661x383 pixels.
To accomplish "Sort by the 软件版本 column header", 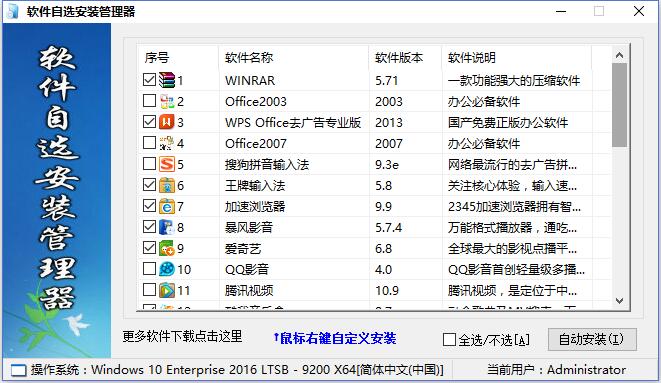I will [x=405, y=57].
